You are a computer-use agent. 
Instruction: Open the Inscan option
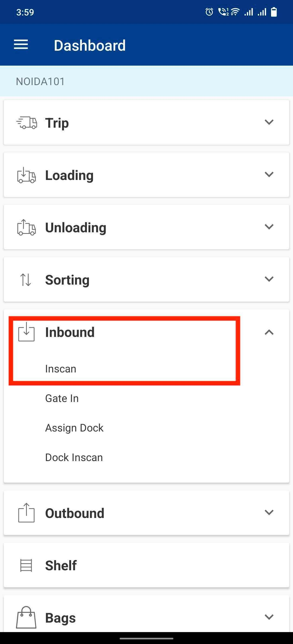point(61,369)
